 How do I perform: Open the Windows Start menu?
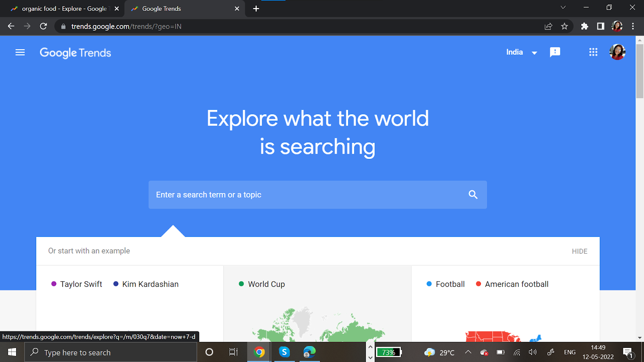click(12, 352)
